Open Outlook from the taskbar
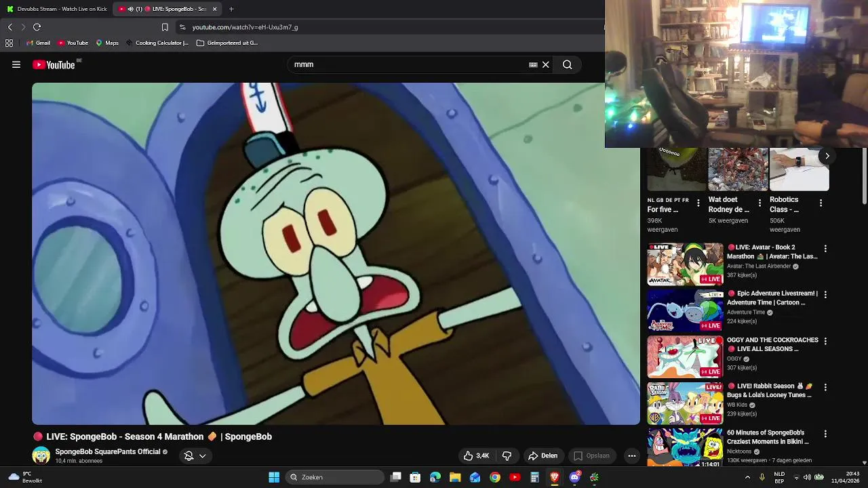Viewport: 868px width, 488px height. pos(475,477)
